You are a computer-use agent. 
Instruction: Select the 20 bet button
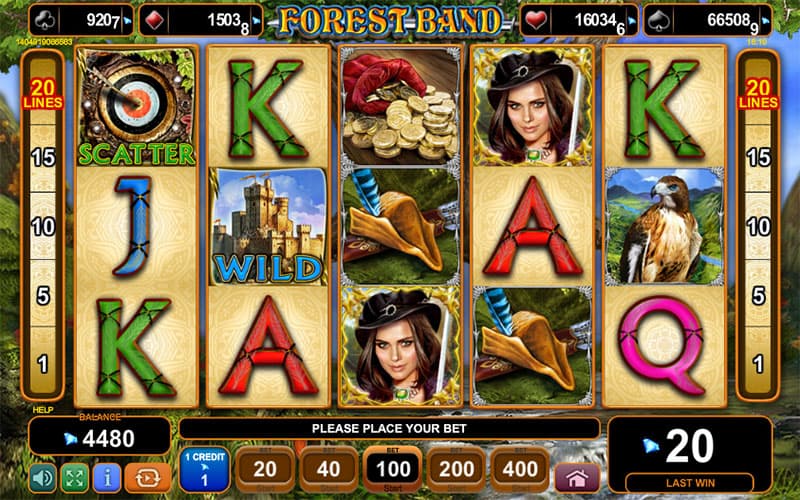[265, 469]
